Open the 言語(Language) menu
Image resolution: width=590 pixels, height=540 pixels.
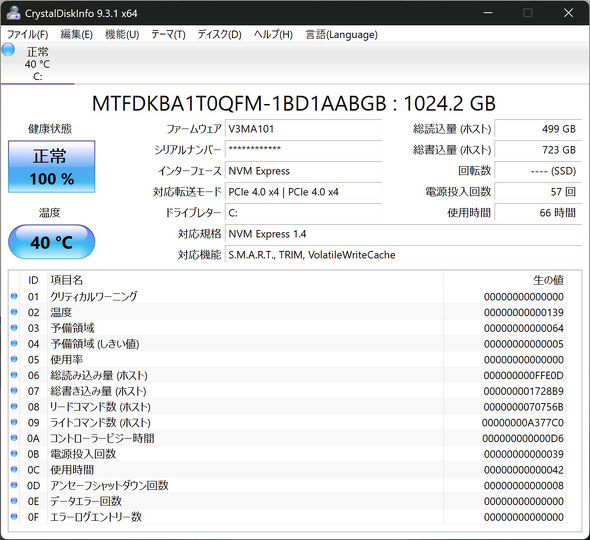click(341, 35)
